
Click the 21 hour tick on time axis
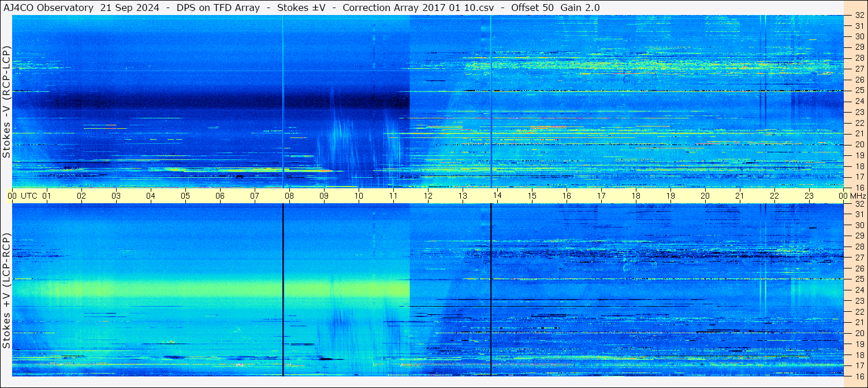click(x=740, y=196)
